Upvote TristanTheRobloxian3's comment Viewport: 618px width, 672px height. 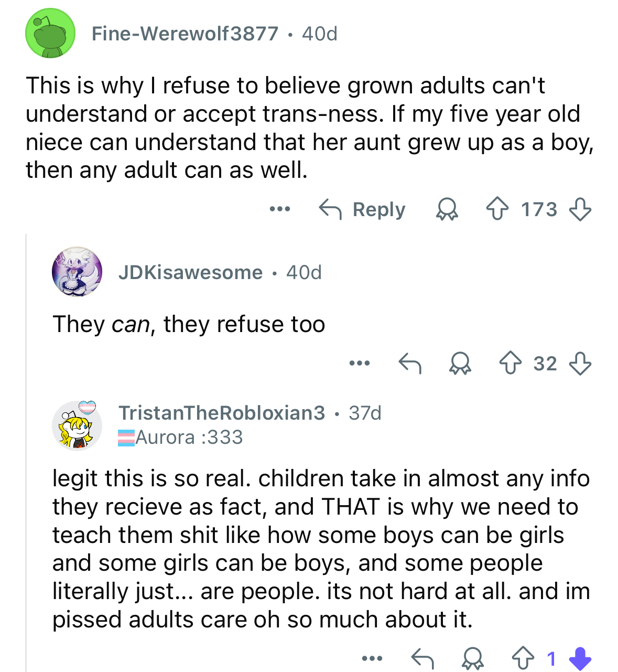click(523, 658)
